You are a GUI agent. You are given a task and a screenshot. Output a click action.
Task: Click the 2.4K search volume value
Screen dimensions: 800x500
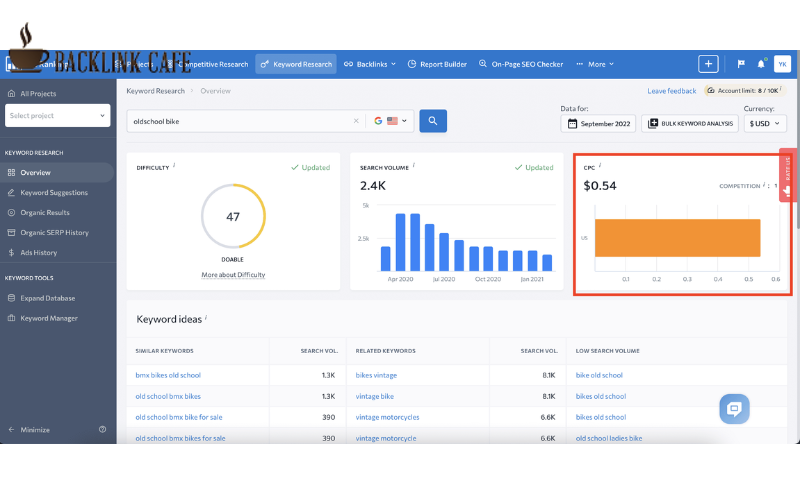pos(372,186)
